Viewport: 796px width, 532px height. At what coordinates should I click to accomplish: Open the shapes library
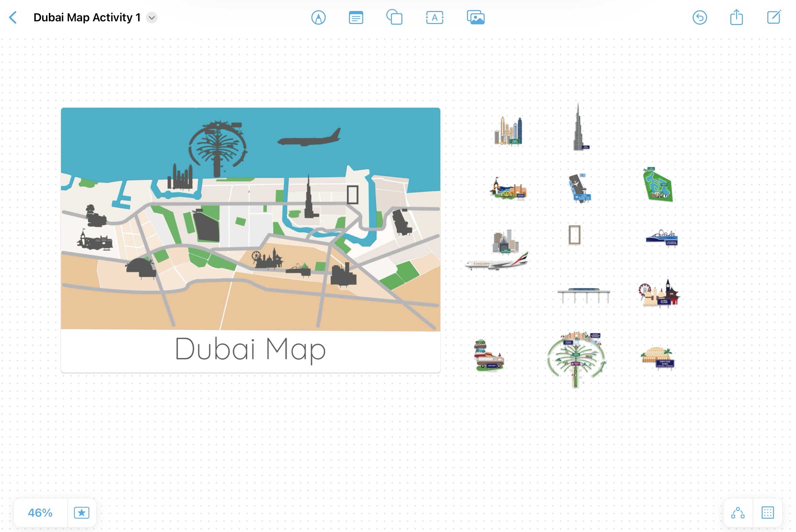click(x=394, y=18)
